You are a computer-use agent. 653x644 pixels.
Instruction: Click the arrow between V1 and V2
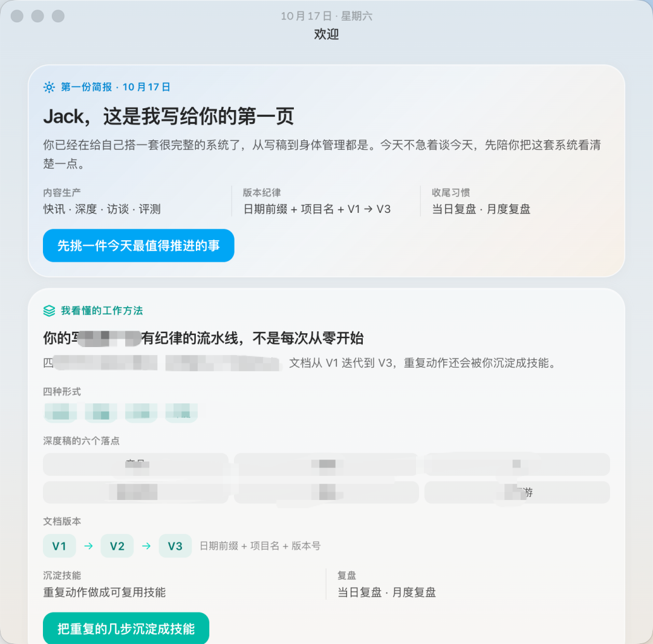88,545
